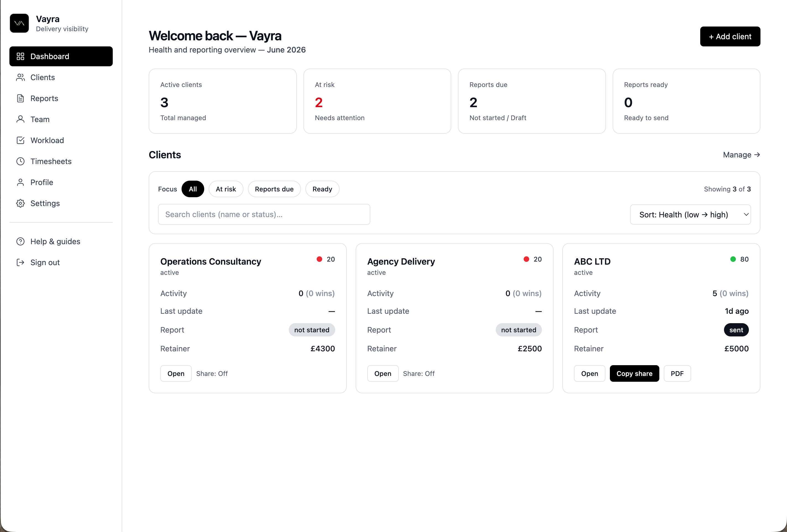Image resolution: width=787 pixels, height=532 pixels.
Task: Go to the Team page
Action: pos(61,119)
